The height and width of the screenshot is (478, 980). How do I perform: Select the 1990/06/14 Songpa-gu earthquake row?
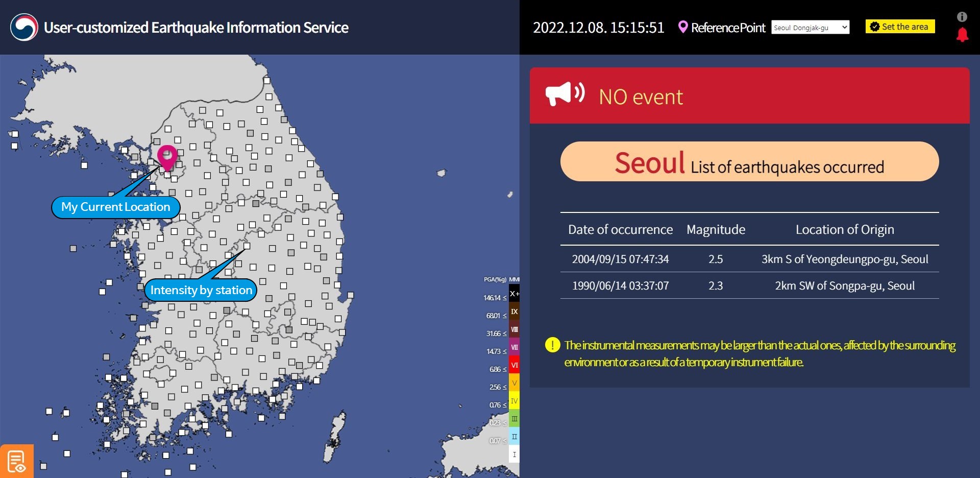click(x=749, y=285)
